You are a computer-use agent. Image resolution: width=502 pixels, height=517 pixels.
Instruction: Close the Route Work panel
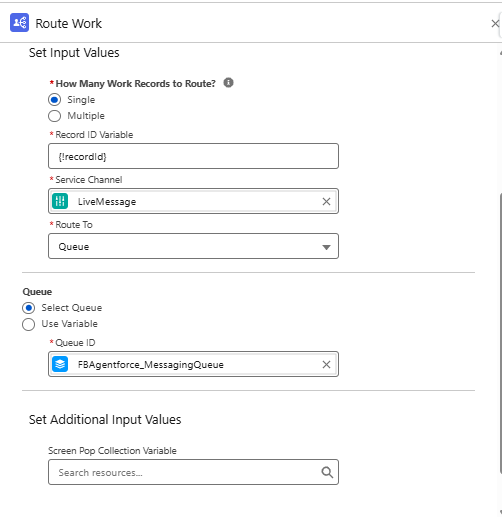[495, 24]
